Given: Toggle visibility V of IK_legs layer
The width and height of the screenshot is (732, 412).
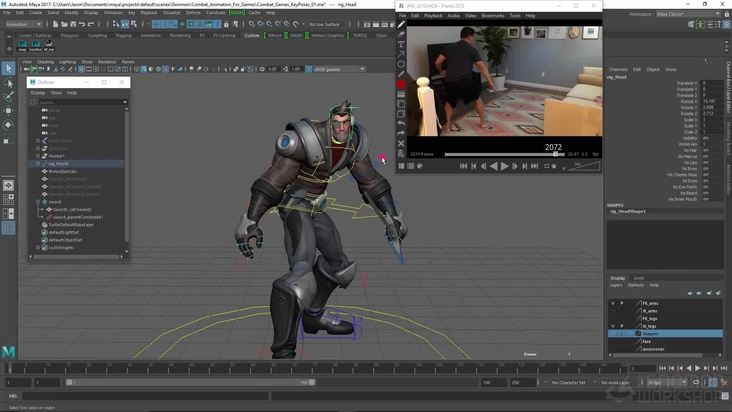Looking at the screenshot, I should [x=613, y=326].
